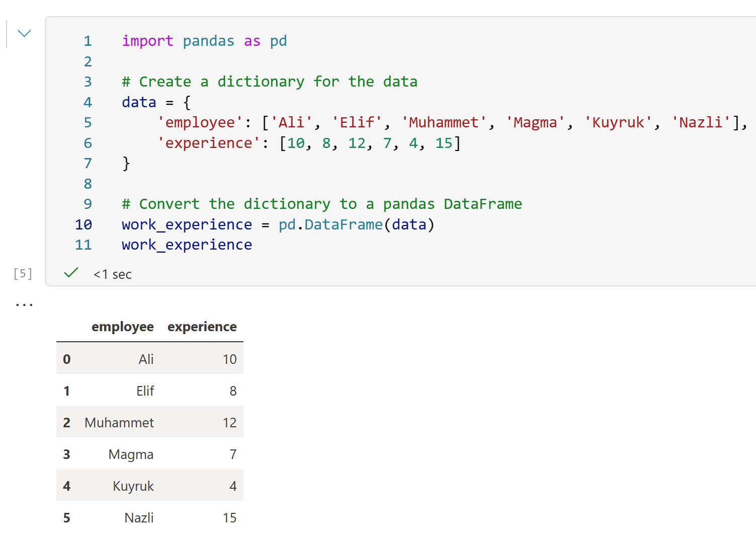The image size is (756, 533).
Task: Place cursor in 'pd.DataFrame(data)' code
Action: pyautogui.click(x=356, y=224)
